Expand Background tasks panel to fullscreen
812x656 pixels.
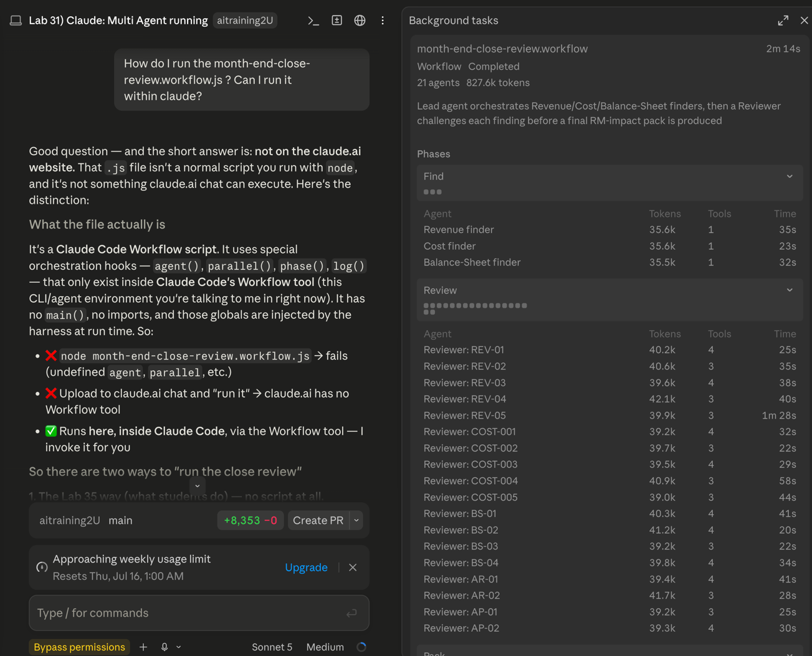[783, 21]
